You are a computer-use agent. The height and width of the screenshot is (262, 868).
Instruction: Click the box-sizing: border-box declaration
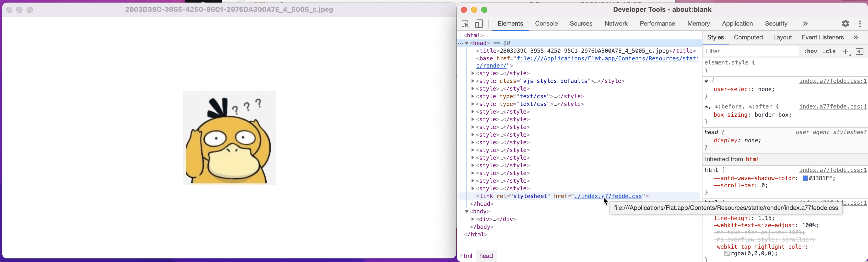[753, 115]
